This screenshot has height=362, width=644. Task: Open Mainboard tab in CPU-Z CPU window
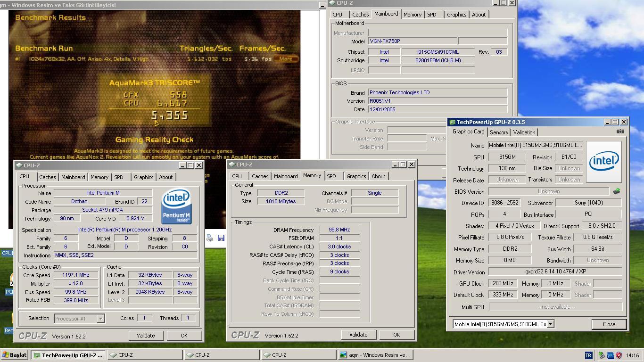(x=73, y=177)
